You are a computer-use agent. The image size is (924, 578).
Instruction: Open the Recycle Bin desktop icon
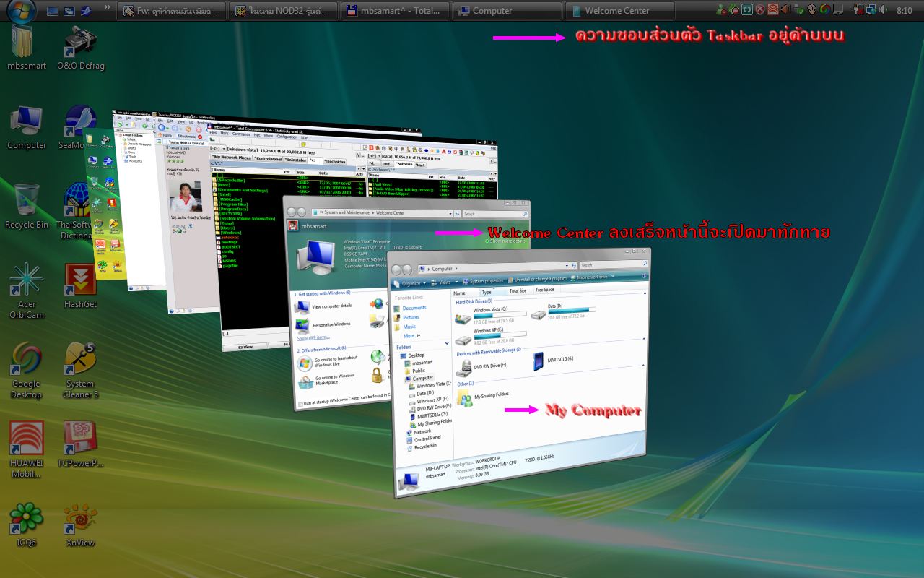(x=27, y=207)
